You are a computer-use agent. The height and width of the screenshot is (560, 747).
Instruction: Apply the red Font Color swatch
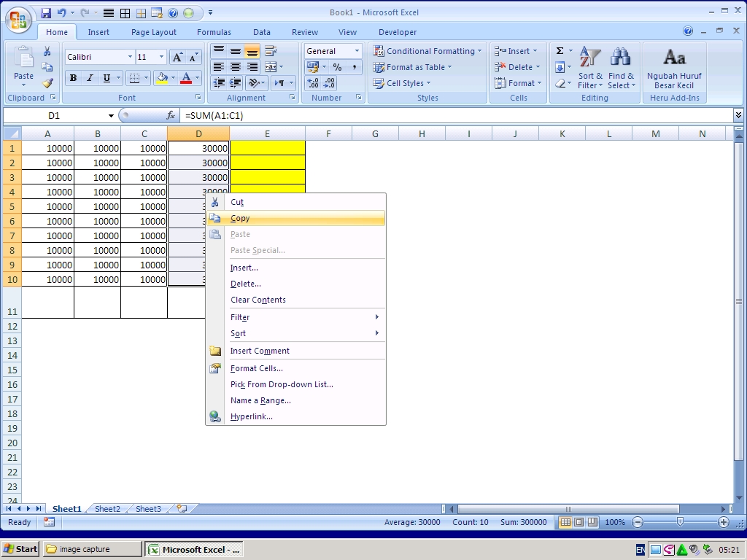point(186,77)
